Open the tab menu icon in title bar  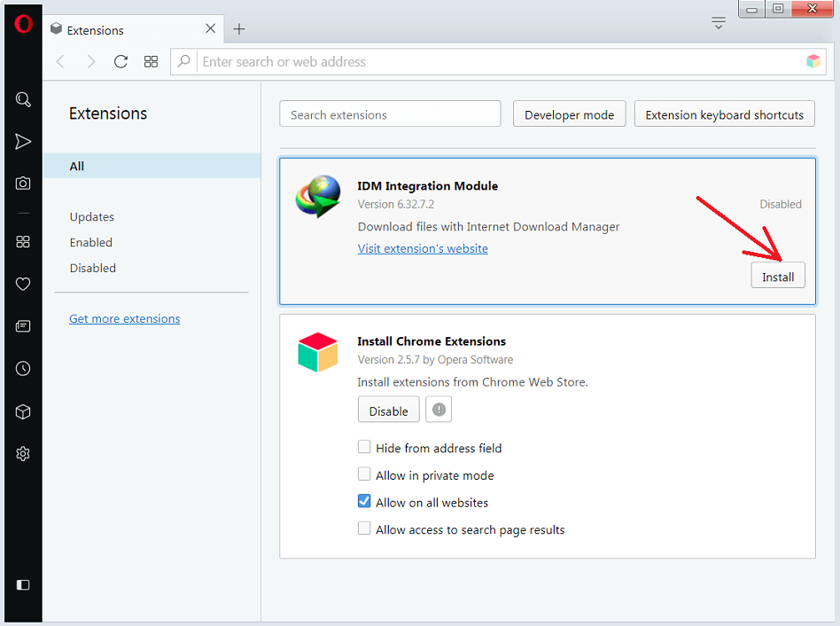(719, 23)
